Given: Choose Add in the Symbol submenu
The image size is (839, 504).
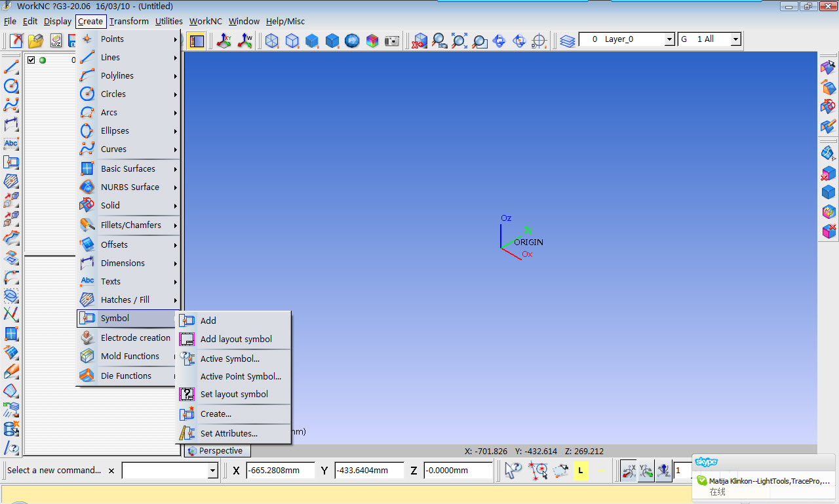Looking at the screenshot, I should [x=234, y=320].
